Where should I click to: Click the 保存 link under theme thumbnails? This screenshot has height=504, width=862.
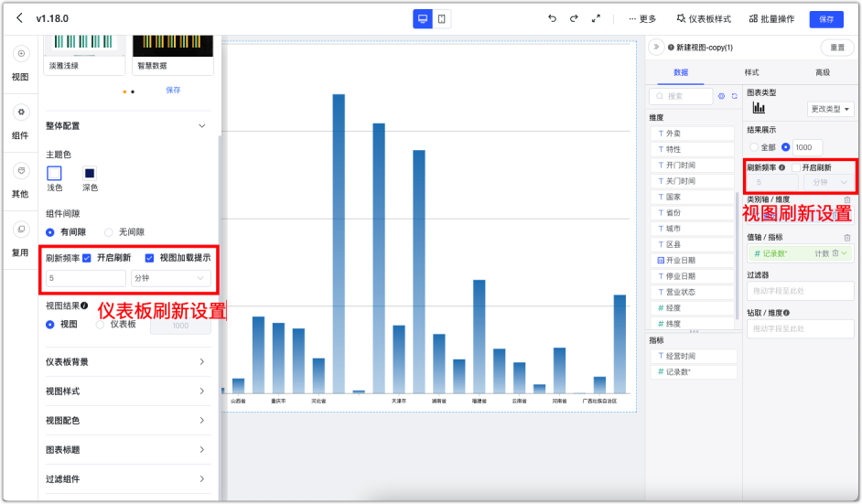tap(173, 91)
